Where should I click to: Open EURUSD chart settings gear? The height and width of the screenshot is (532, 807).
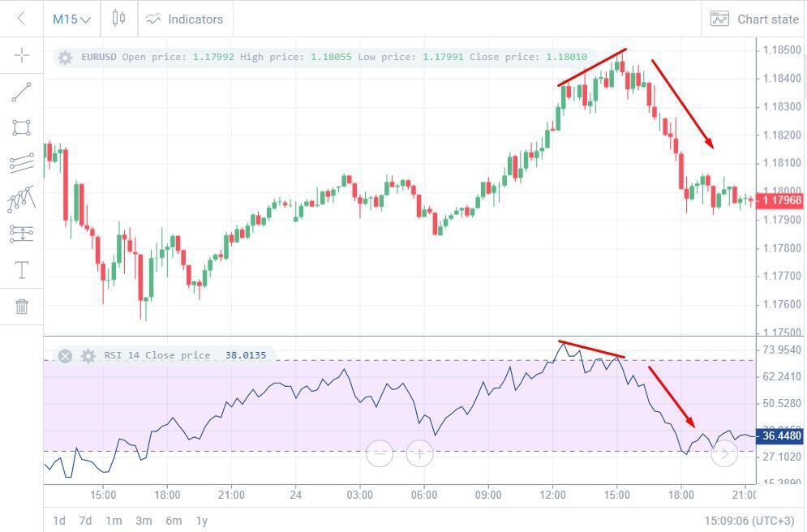point(66,58)
